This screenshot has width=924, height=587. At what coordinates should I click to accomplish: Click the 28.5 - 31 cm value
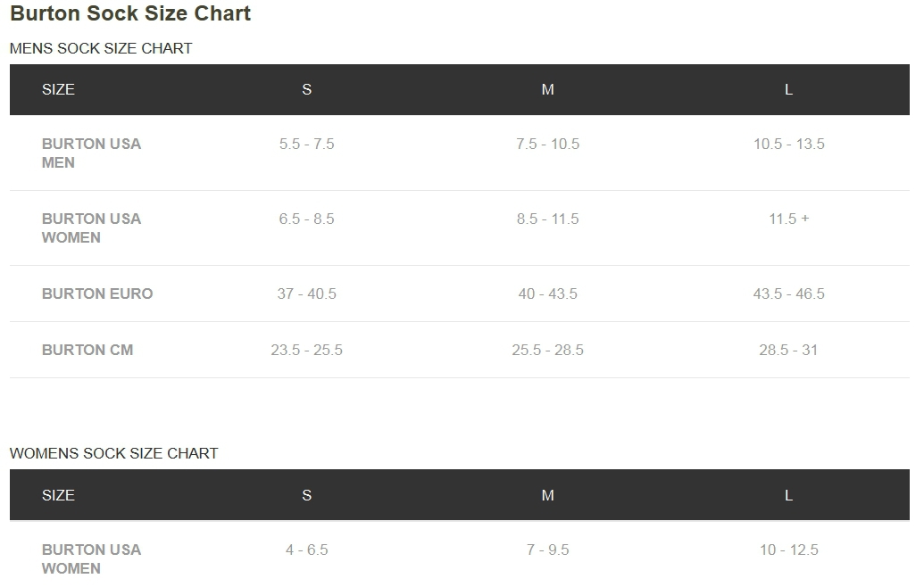point(788,351)
